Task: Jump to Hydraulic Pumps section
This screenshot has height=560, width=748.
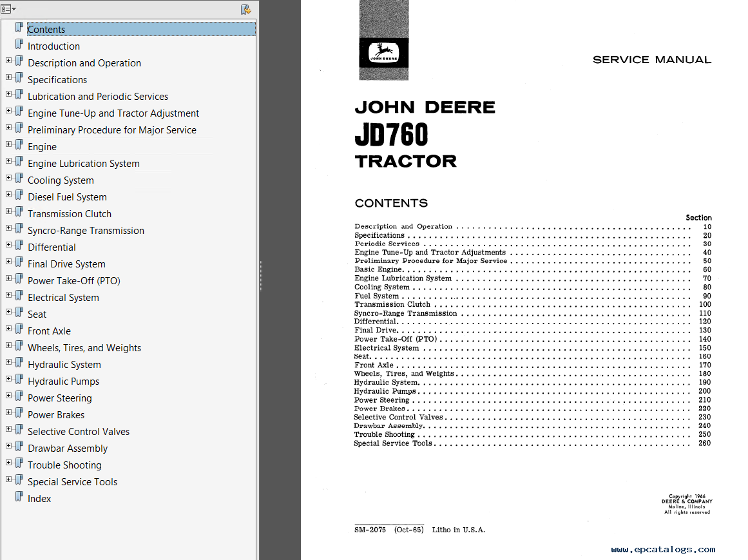Action: 63,381
